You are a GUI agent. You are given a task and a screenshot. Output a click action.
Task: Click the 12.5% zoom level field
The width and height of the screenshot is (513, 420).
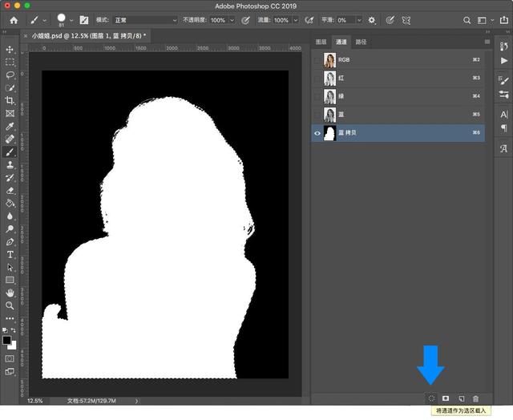click(x=35, y=401)
